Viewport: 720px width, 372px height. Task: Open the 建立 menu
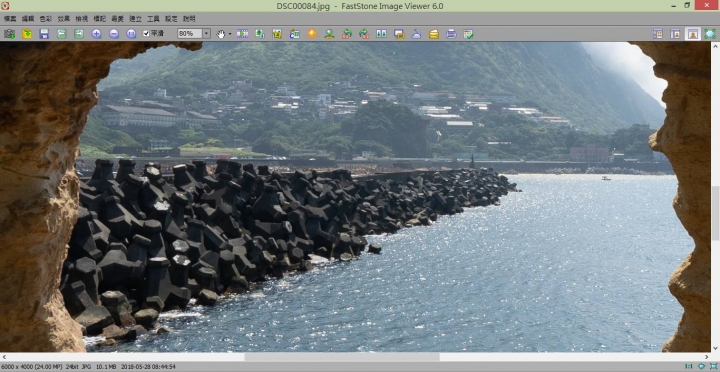point(135,19)
